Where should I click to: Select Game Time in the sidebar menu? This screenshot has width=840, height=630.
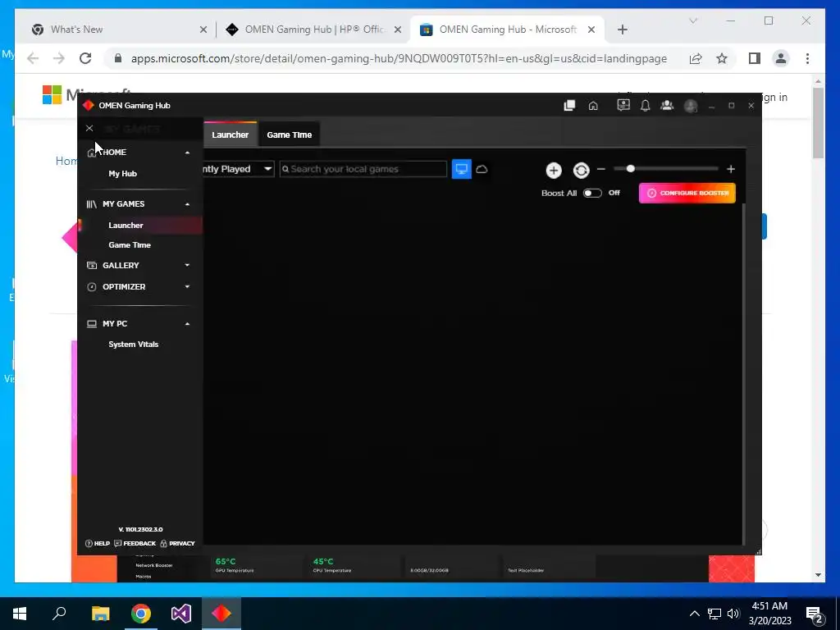point(130,244)
